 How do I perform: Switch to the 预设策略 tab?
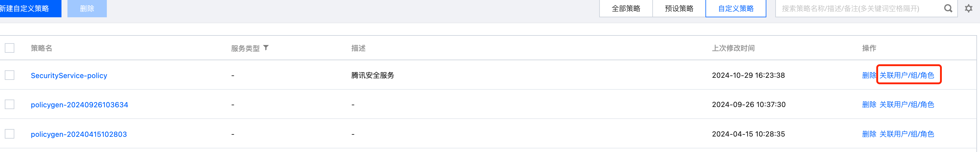pos(679,8)
